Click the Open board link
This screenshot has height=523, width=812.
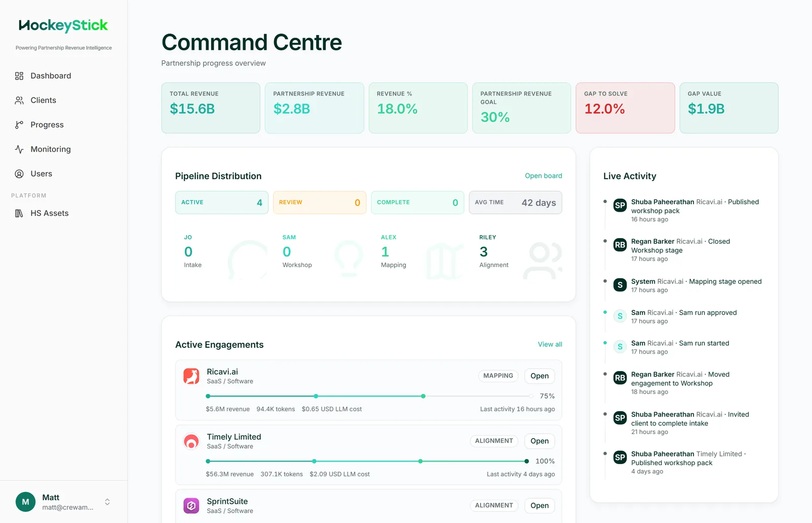click(x=544, y=176)
